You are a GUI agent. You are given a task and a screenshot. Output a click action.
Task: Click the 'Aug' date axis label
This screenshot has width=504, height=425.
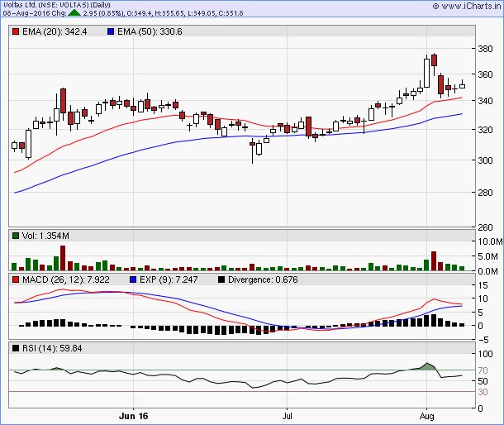tap(426, 416)
